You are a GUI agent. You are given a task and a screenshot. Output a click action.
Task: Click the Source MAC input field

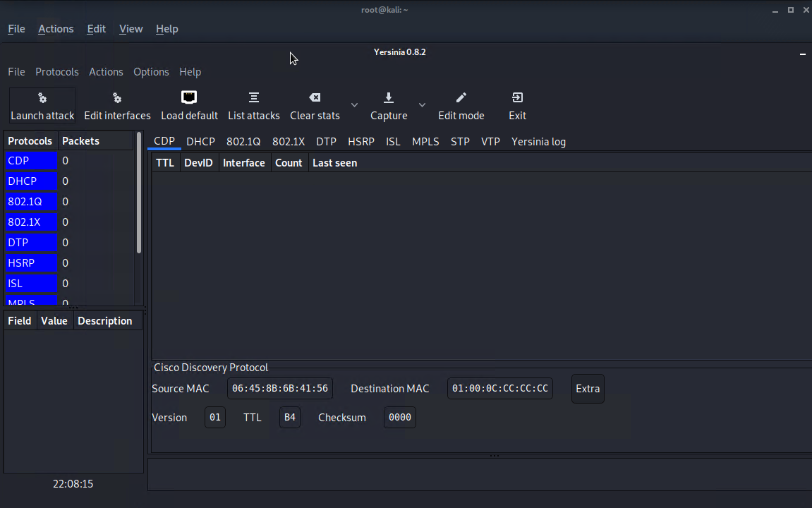(280, 389)
